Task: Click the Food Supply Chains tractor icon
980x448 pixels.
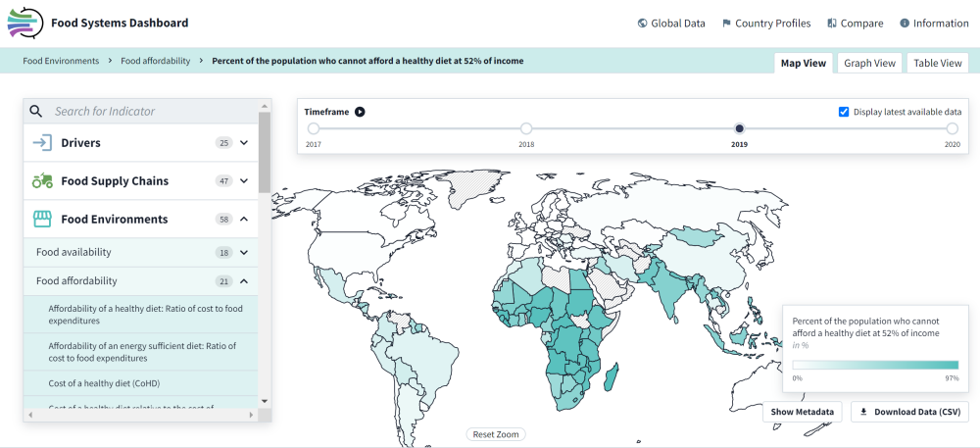Action: click(42, 181)
